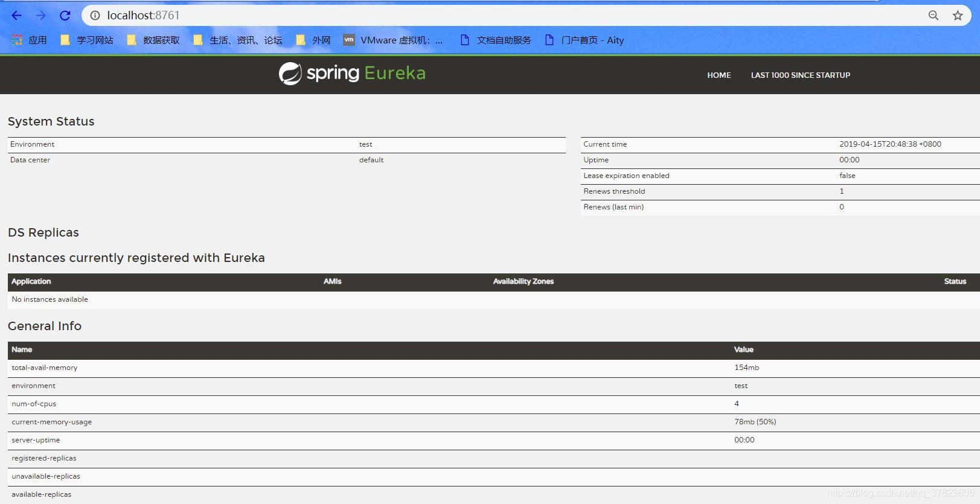980x504 pixels.
Task: Open the 应用 apps grid shortcut
Action: click(x=30, y=40)
